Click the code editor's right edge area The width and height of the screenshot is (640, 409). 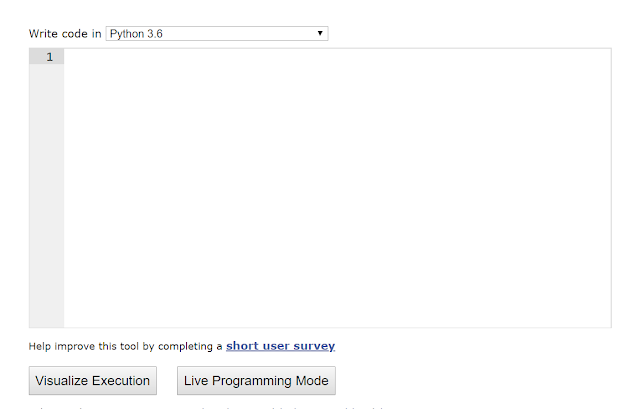600,190
